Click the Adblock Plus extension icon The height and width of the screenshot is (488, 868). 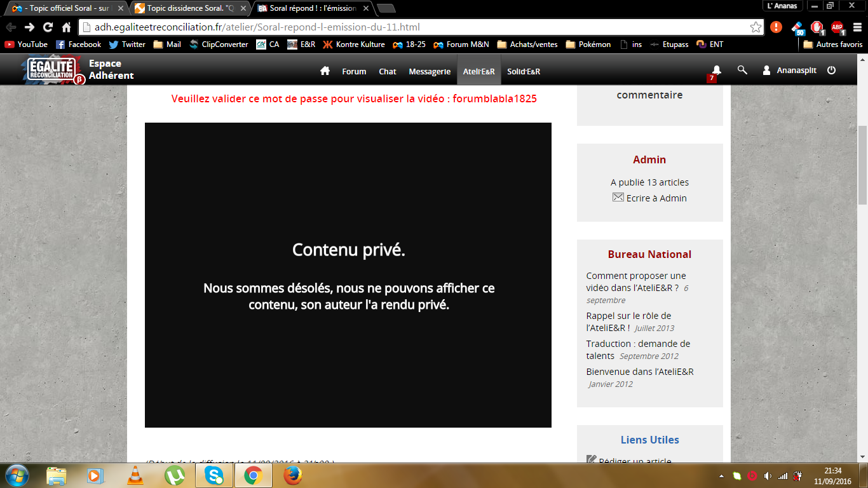(x=837, y=27)
